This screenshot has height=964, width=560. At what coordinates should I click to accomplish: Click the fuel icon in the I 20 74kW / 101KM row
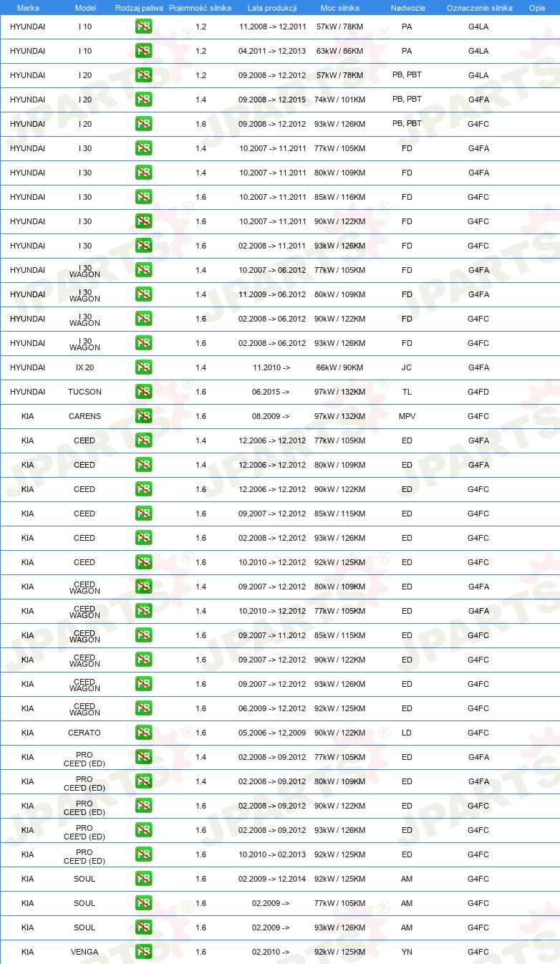(x=143, y=100)
